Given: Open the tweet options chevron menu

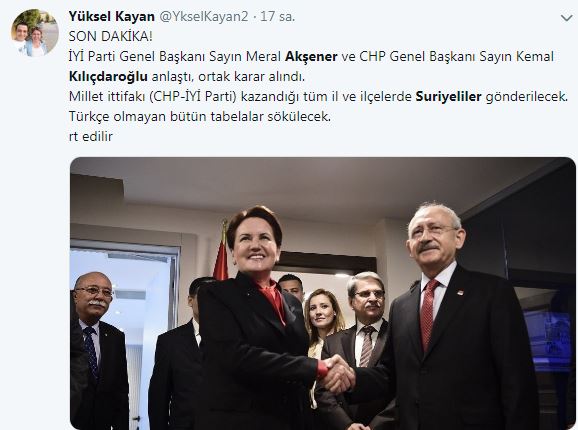Looking at the screenshot, I should (566, 18).
